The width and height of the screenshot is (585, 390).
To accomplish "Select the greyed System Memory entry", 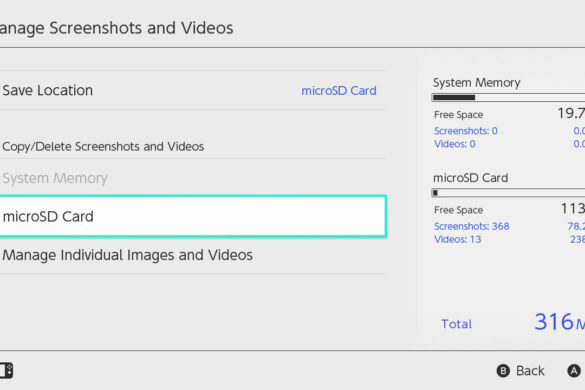I will pos(55,178).
